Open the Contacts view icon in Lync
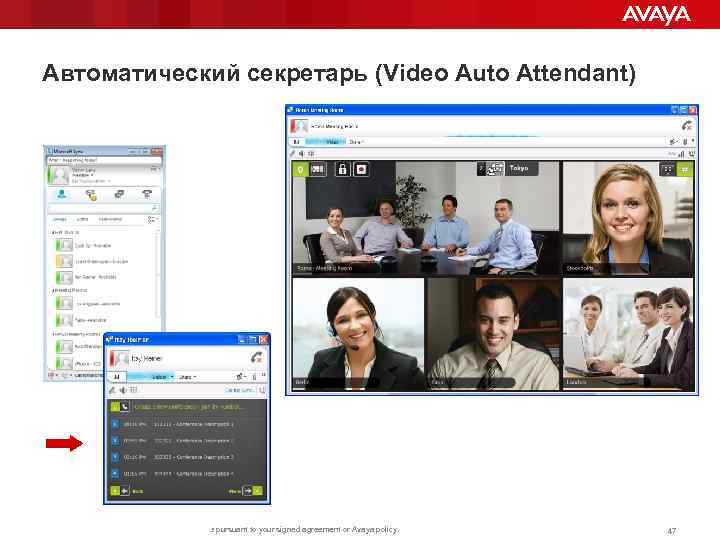The image size is (720, 540). click(62, 195)
